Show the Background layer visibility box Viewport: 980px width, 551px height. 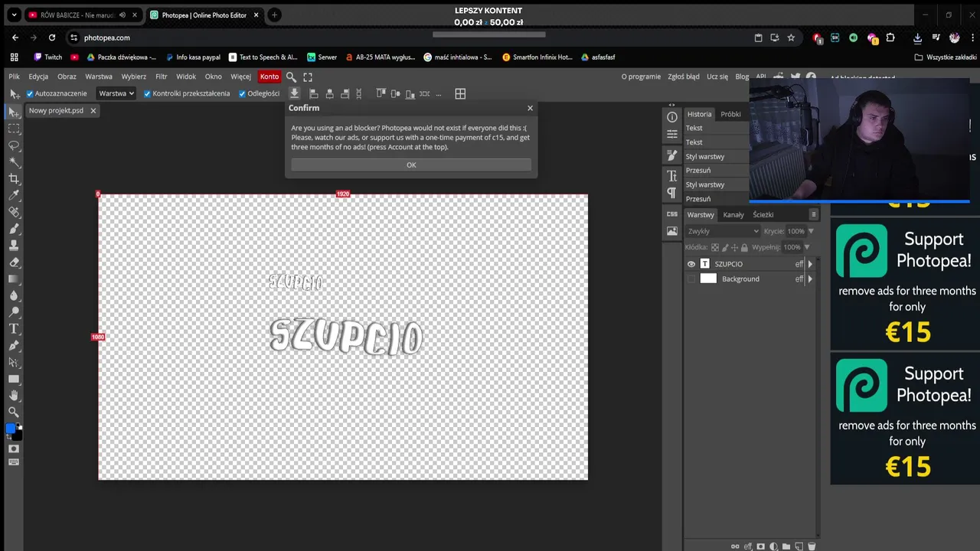click(x=691, y=279)
